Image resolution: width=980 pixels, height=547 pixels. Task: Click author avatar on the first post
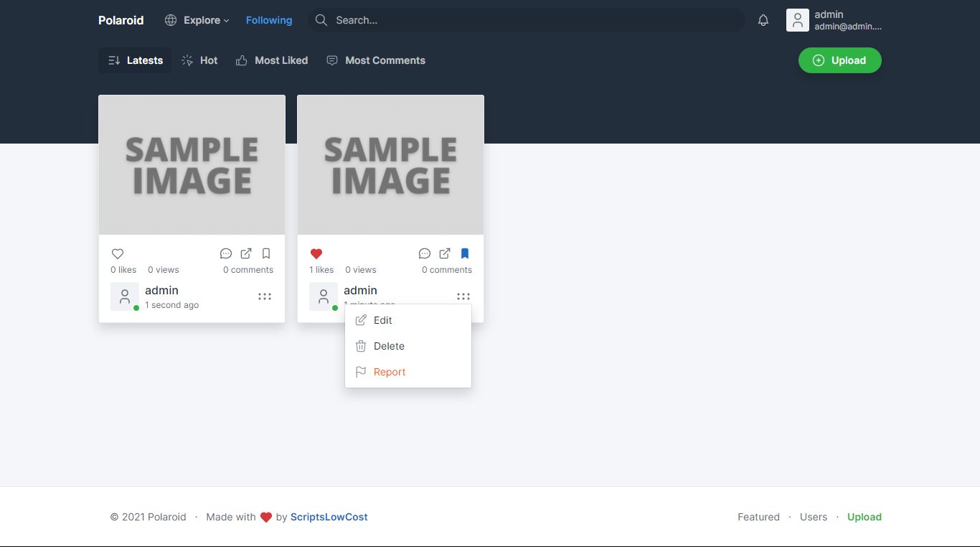(125, 296)
